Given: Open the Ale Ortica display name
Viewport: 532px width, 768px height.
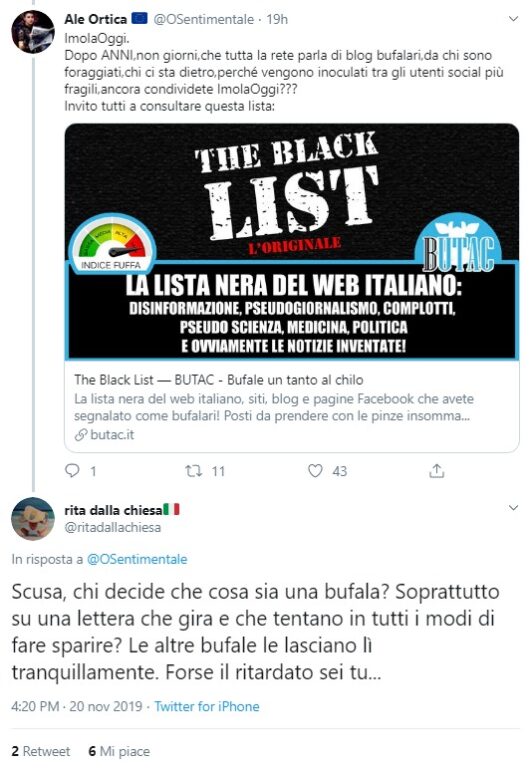Looking at the screenshot, I should [x=96, y=19].
